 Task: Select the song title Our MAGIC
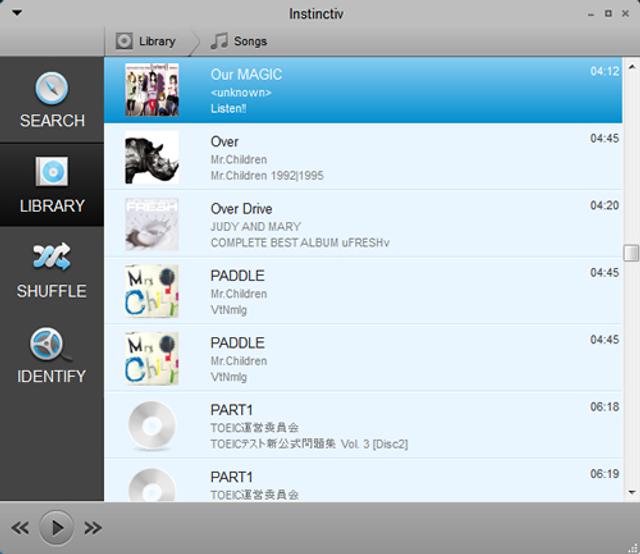pos(246,75)
